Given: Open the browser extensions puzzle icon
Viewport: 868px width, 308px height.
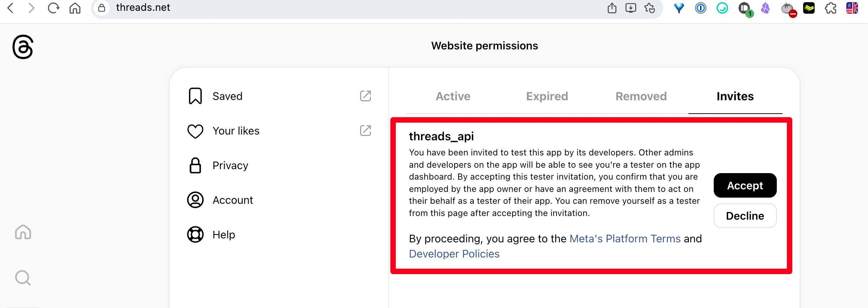Looking at the screenshot, I should [x=831, y=8].
